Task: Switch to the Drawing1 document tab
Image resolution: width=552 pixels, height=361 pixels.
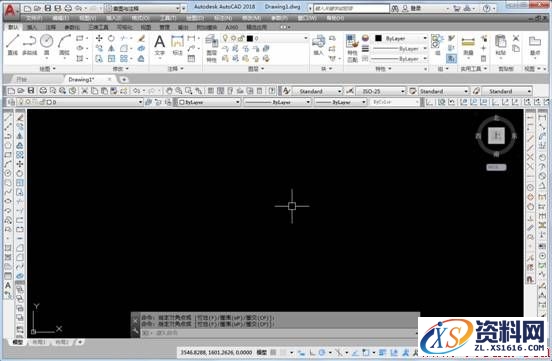Action: pyautogui.click(x=81, y=80)
